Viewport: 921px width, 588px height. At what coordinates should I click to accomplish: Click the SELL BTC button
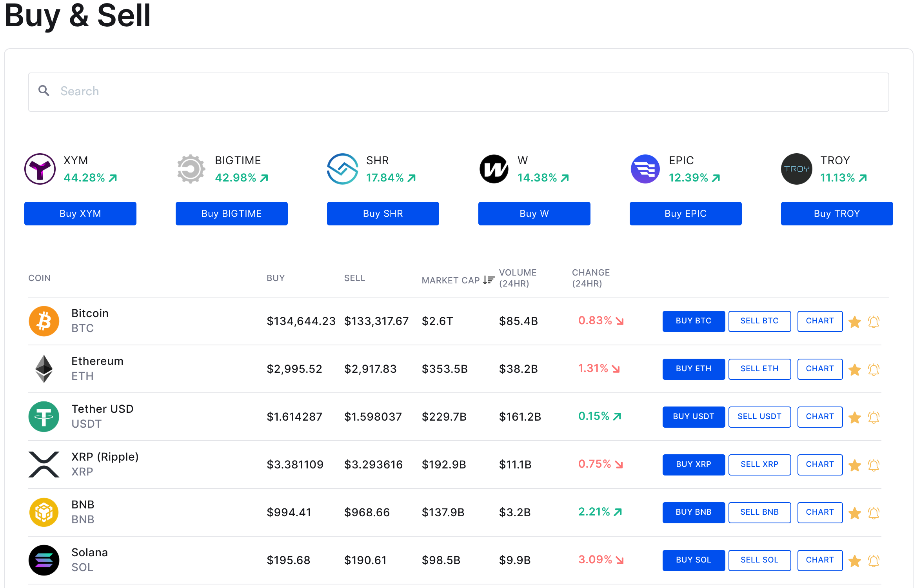(x=759, y=321)
